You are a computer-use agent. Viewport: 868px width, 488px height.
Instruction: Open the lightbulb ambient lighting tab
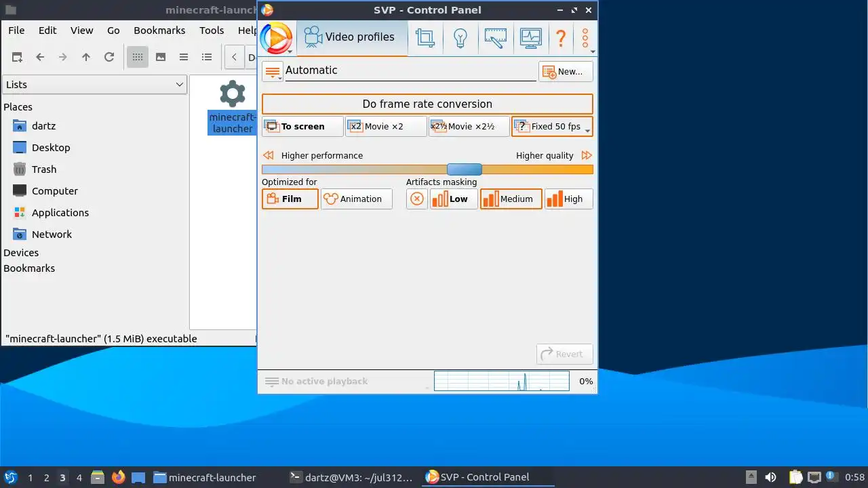[x=460, y=38]
